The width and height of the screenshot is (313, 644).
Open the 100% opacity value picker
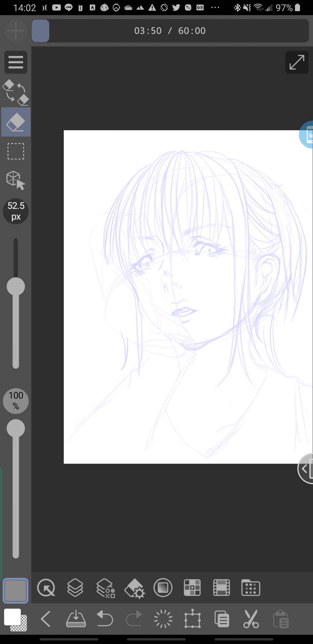(x=16, y=401)
